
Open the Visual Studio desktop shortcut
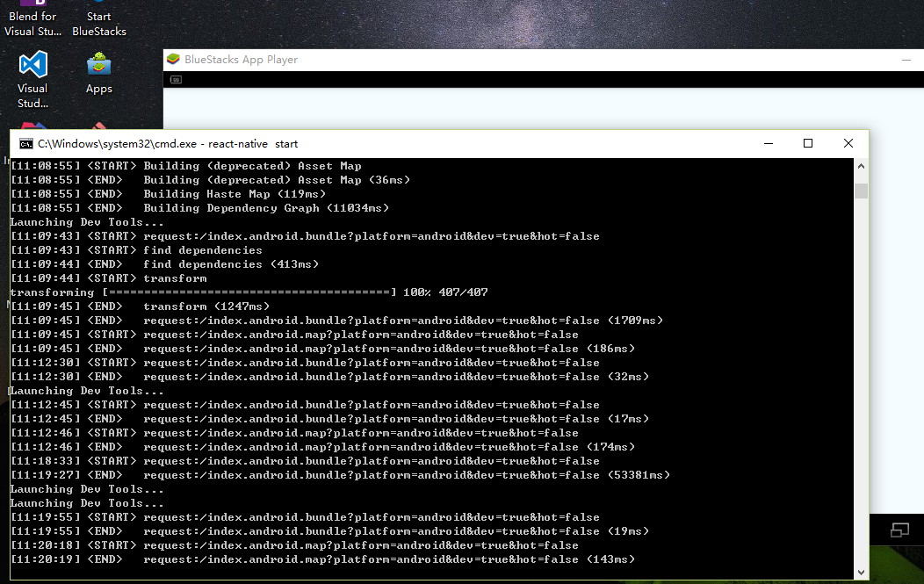pyautogui.click(x=32, y=80)
